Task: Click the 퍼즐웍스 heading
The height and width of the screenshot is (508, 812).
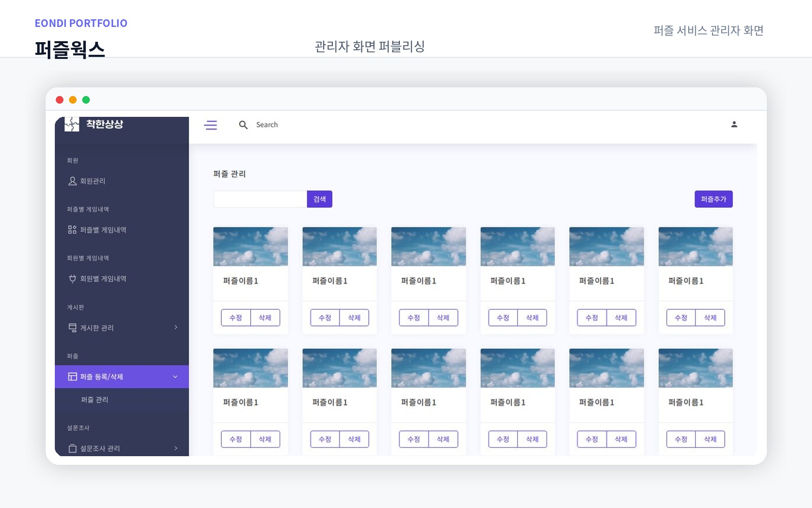Action: tap(70, 49)
